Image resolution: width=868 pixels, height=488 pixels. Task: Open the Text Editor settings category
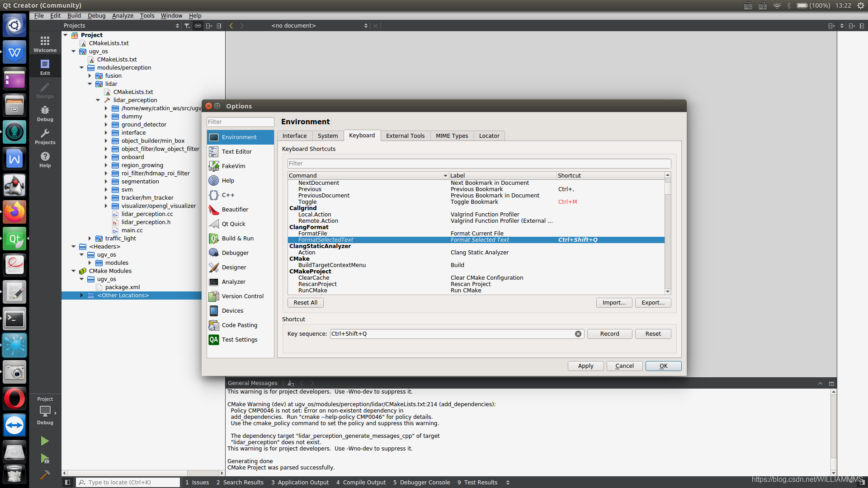click(237, 151)
